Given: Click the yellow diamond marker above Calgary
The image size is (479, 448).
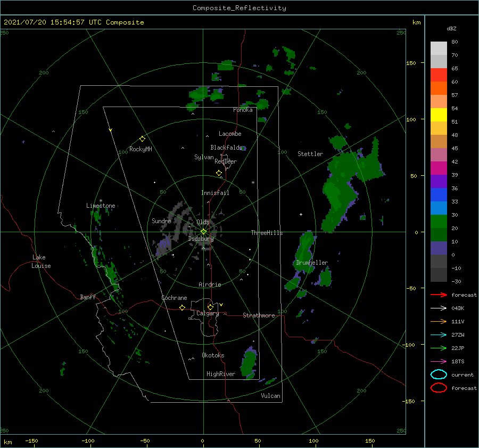Looking at the screenshot, I should click(x=210, y=307).
